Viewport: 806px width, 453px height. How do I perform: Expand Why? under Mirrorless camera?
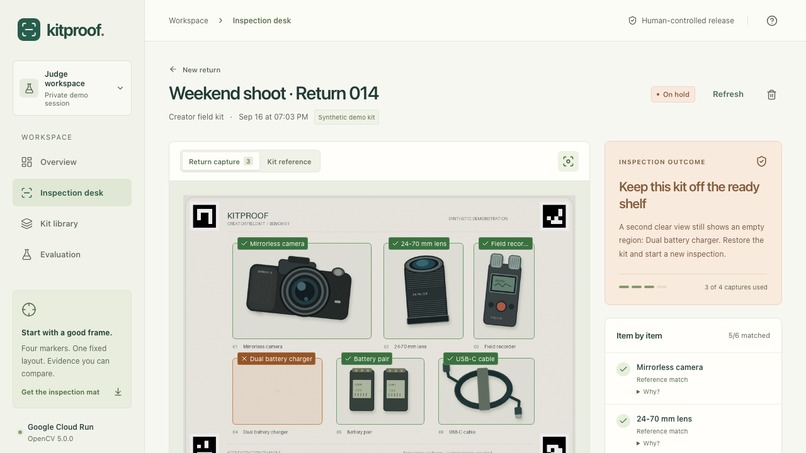pyautogui.click(x=648, y=392)
